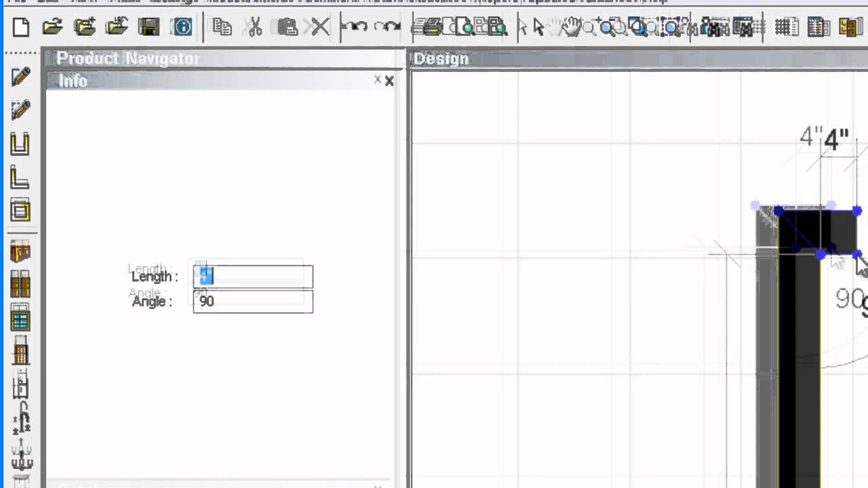Click the yellow cabinet icon at toolbar end
Viewport: 868px width, 488px height.
pyautogui.click(x=850, y=27)
